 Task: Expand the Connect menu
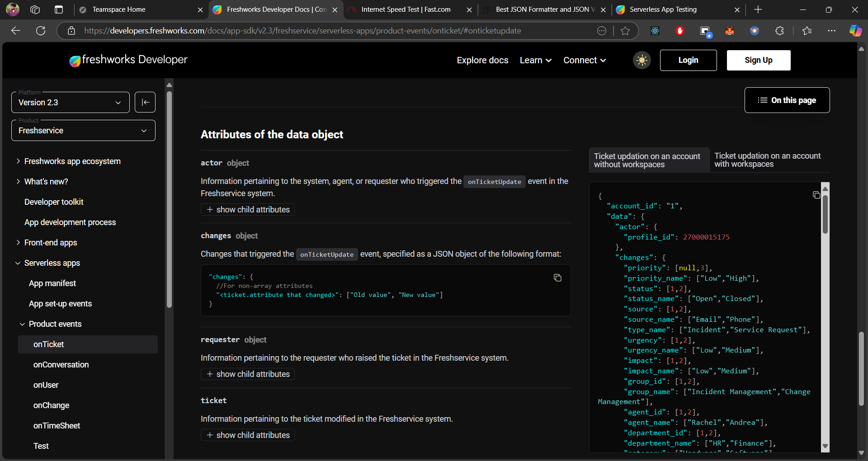point(585,60)
